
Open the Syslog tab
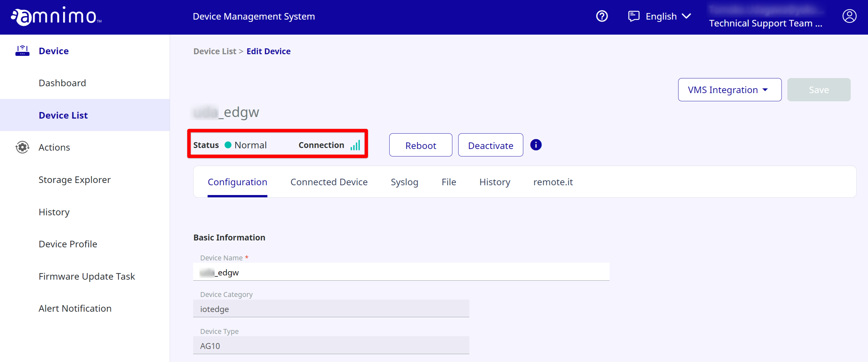pyautogui.click(x=404, y=182)
